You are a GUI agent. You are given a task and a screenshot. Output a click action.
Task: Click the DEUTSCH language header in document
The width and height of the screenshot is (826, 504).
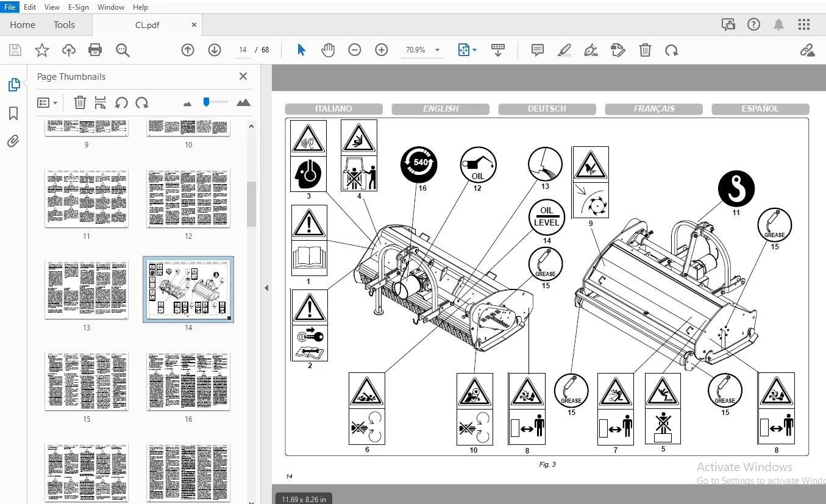(547, 108)
